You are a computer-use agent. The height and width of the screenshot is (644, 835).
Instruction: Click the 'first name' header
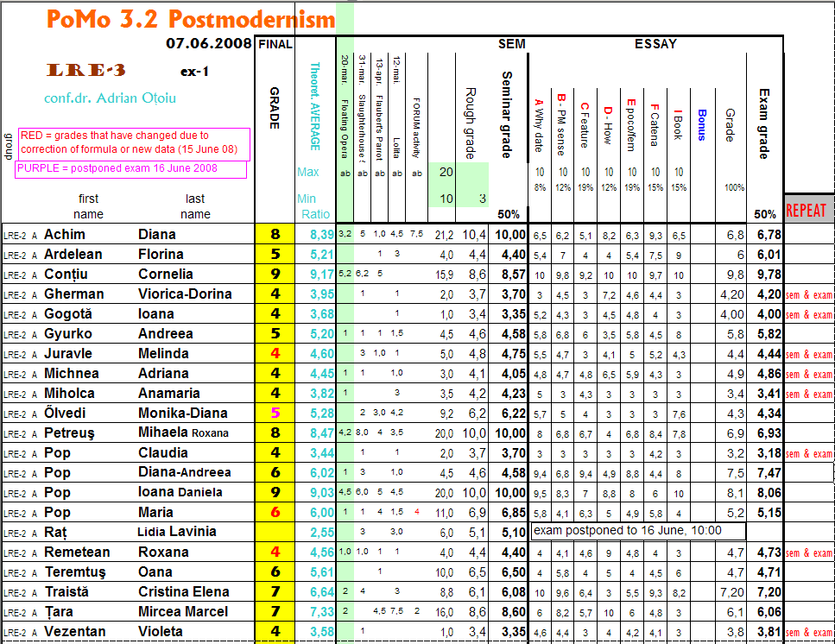(88, 206)
